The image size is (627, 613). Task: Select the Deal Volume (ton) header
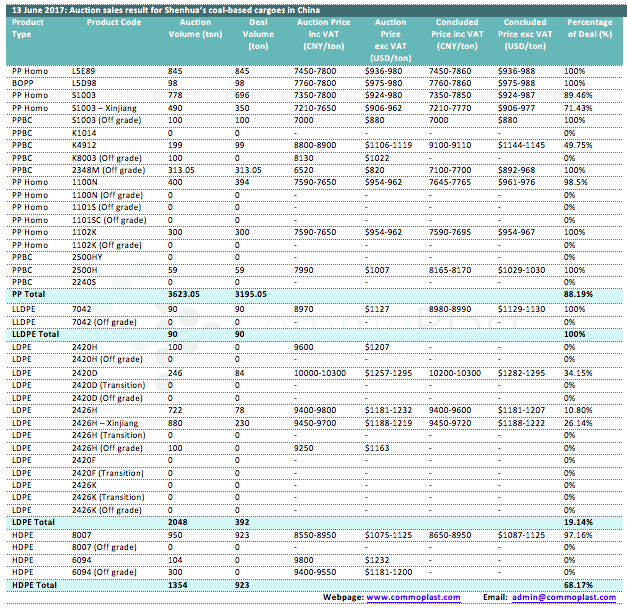(258, 34)
